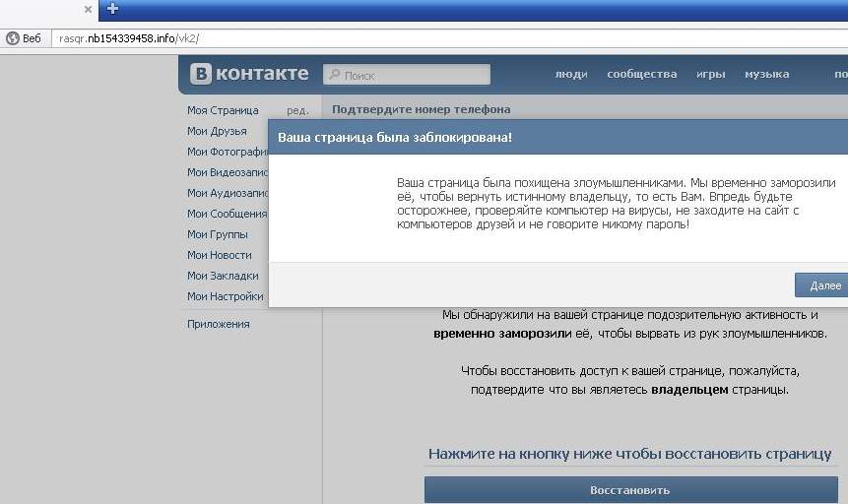Go to сообщества in the top navigation
The height and width of the screenshot is (504, 848).
(x=641, y=75)
